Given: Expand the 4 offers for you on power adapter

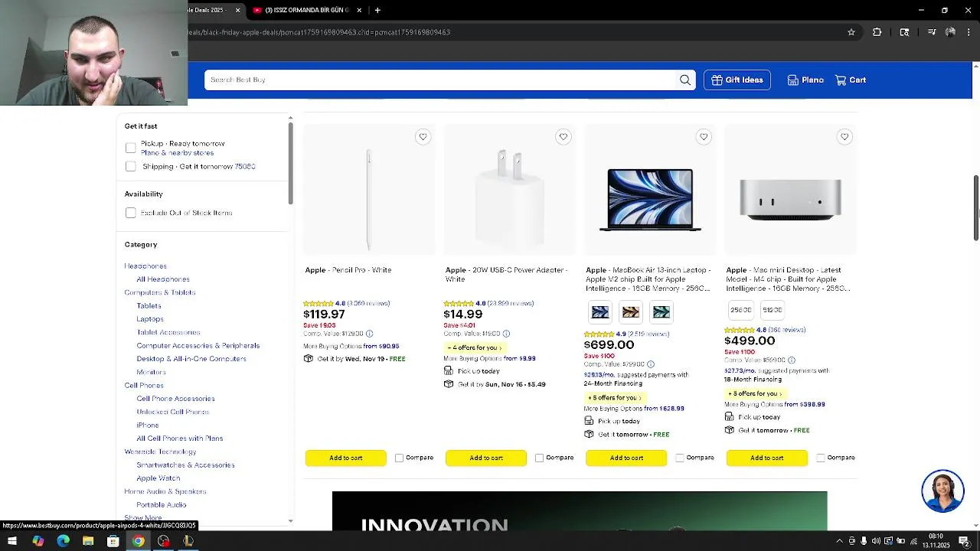Looking at the screenshot, I should coord(475,347).
